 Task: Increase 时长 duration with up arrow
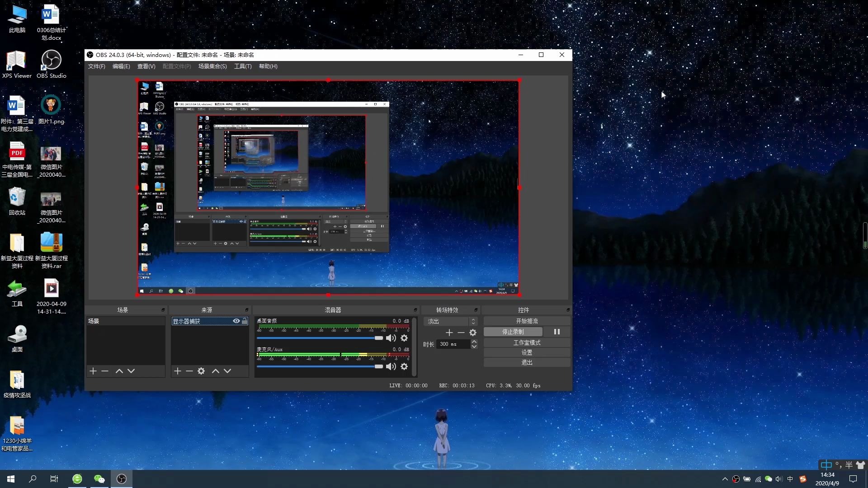(474, 342)
